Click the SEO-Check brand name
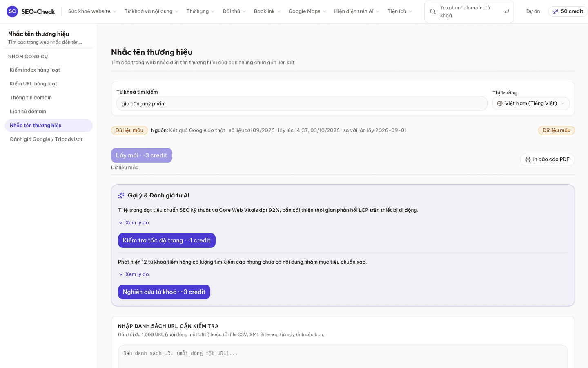The height and width of the screenshot is (368, 588). 38,11
